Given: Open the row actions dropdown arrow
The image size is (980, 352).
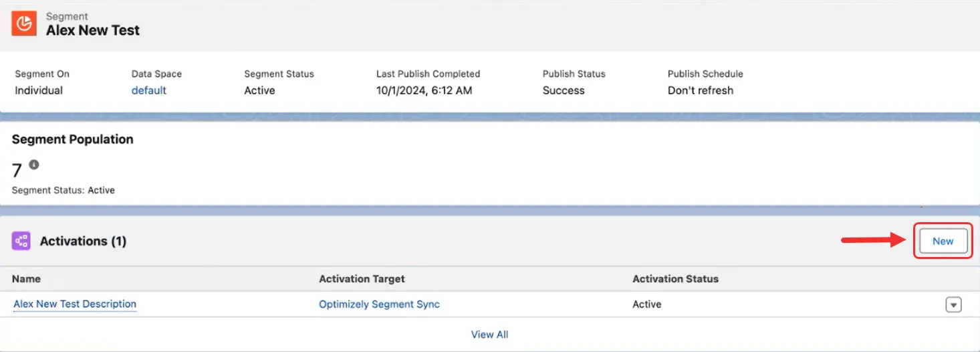Looking at the screenshot, I should 953,304.
